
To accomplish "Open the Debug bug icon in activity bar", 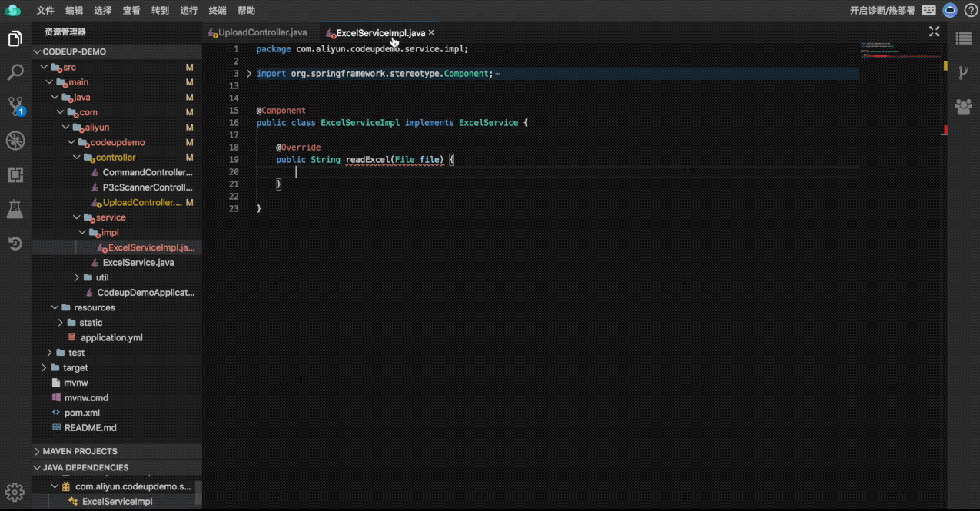I will 15,141.
